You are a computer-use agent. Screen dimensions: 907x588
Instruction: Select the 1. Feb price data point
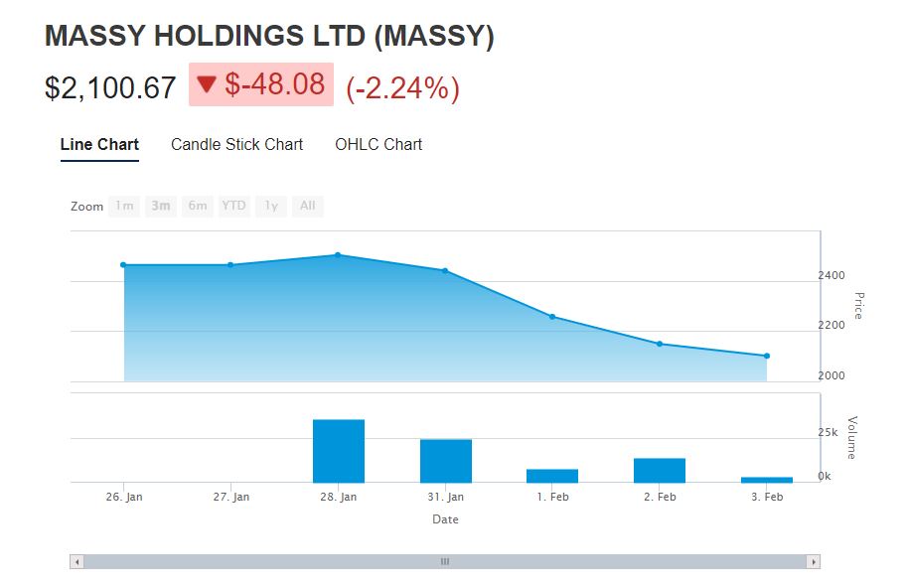[x=552, y=317]
